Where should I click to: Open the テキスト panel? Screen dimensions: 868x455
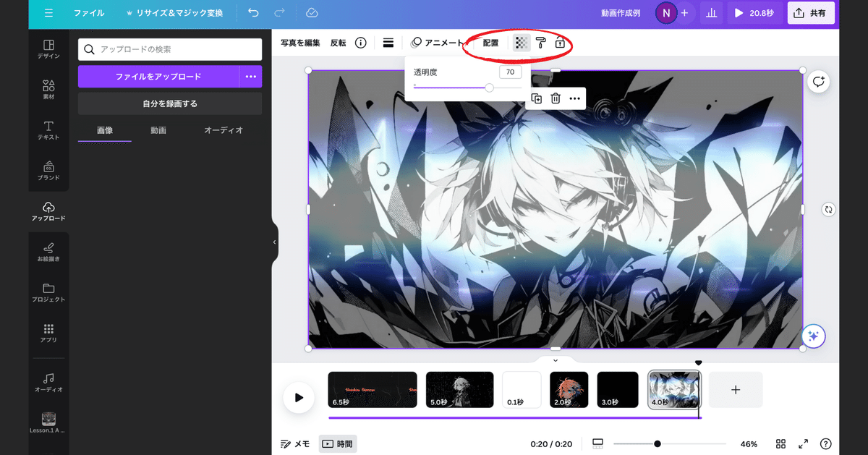point(49,130)
